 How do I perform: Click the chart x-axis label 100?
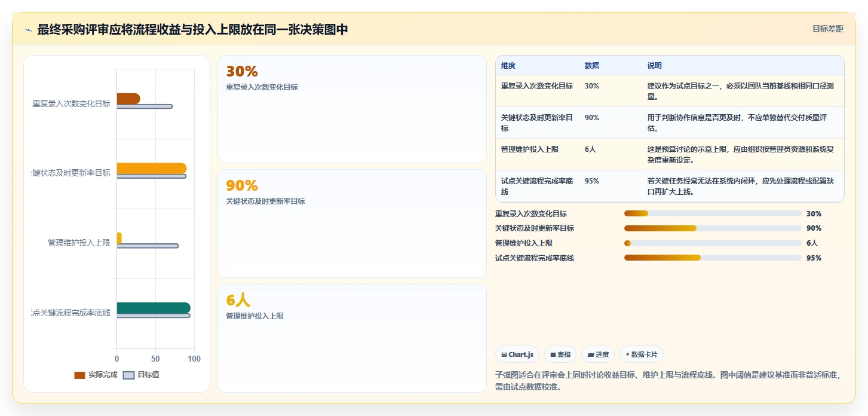click(194, 359)
